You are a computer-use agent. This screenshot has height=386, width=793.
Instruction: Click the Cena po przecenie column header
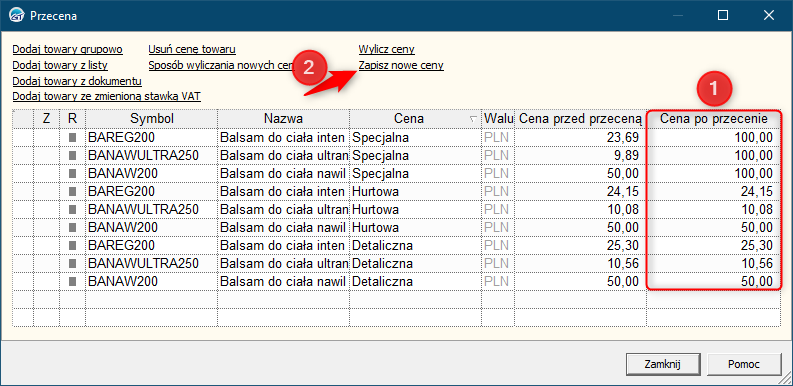(x=714, y=119)
